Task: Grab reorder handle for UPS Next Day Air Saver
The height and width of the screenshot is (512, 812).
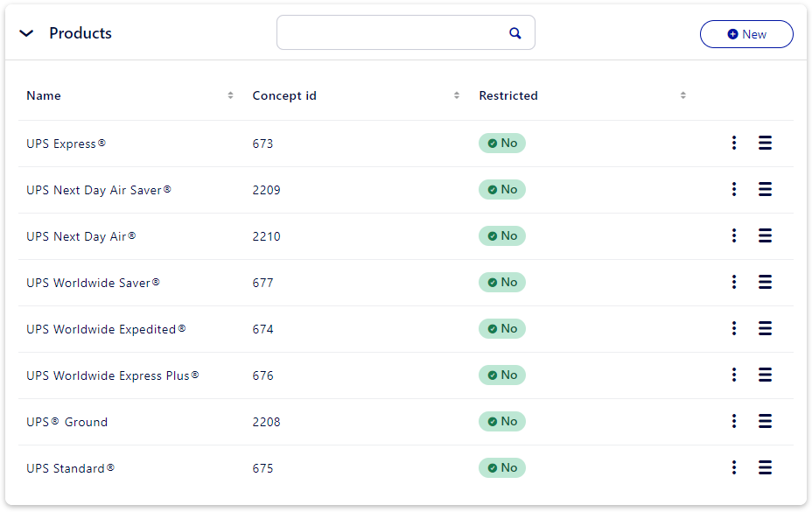Action: point(765,189)
